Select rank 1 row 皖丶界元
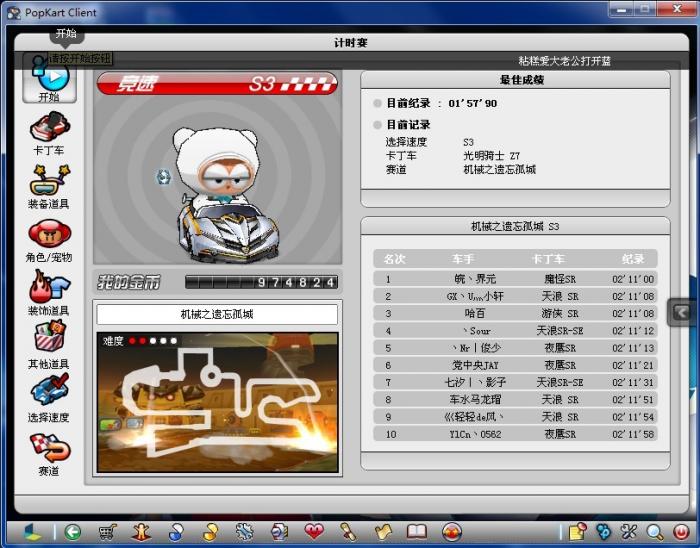Screen dimensions: 700x548 [515, 279]
